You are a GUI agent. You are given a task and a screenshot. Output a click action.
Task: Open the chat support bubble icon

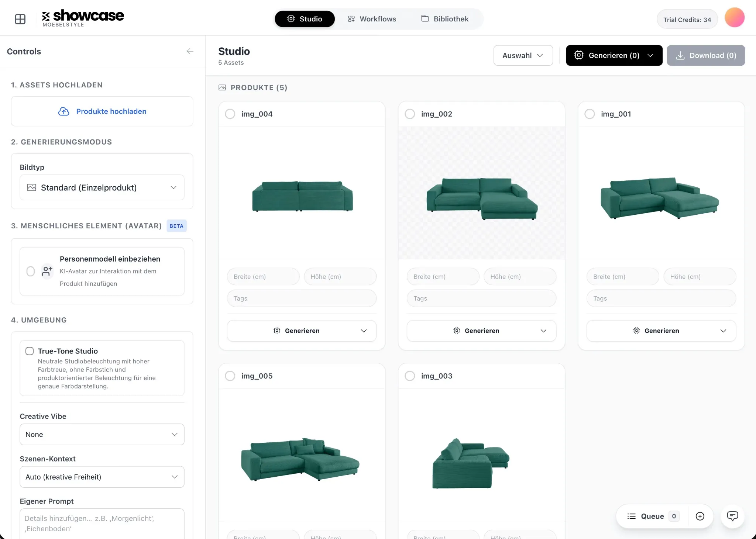click(732, 516)
